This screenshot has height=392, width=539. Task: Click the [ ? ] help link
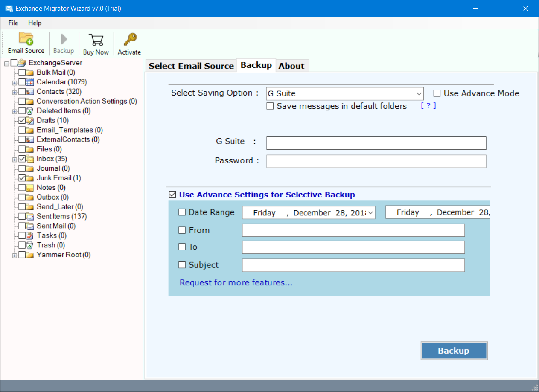pyautogui.click(x=428, y=106)
